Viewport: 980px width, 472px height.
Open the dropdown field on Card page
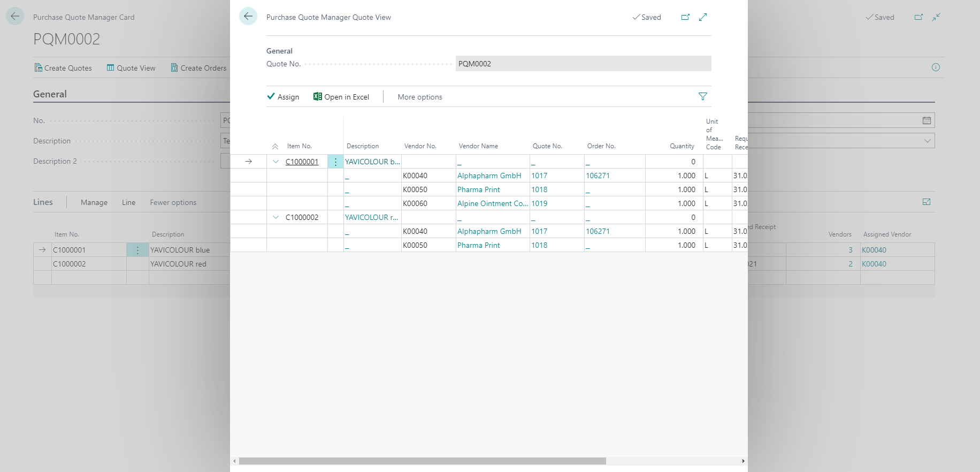pos(927,141)
